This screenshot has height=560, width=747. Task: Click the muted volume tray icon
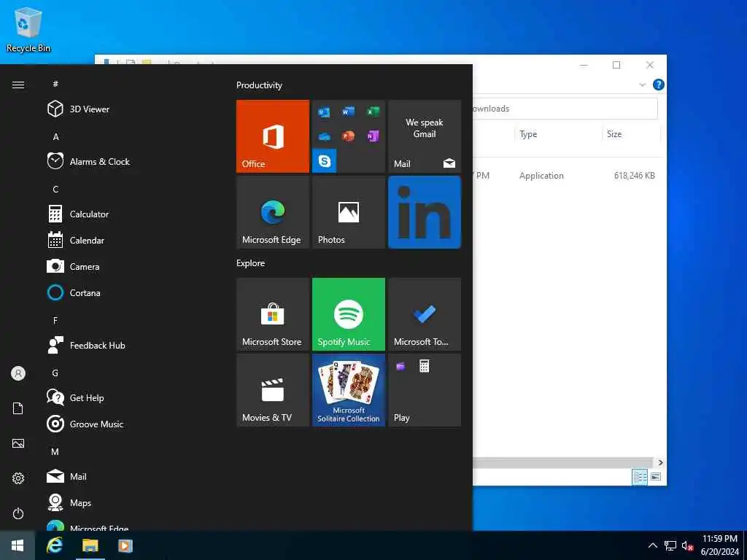tap(687, 545)
